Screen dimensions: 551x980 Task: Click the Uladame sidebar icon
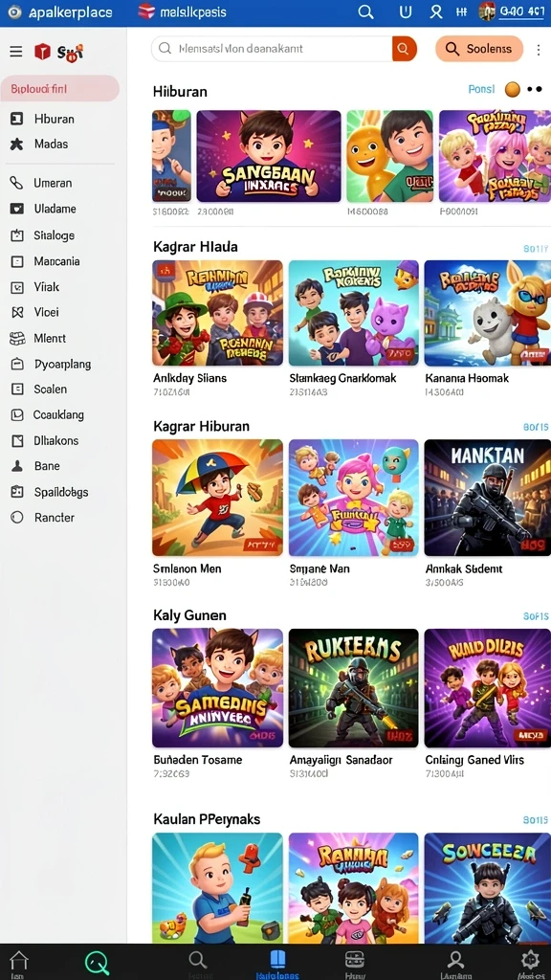pos(17,209)
